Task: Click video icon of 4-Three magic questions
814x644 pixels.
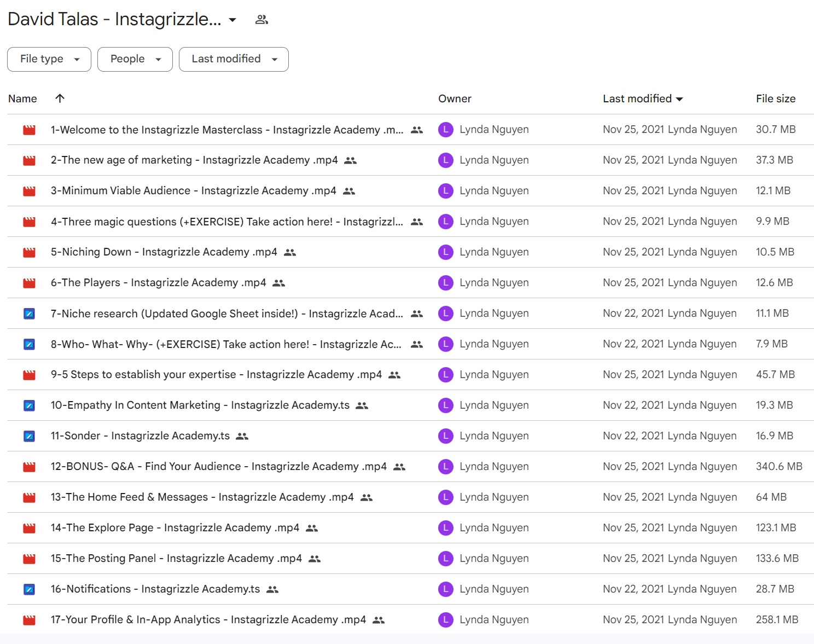Action: pyautogui.click(x=30, y=222)
